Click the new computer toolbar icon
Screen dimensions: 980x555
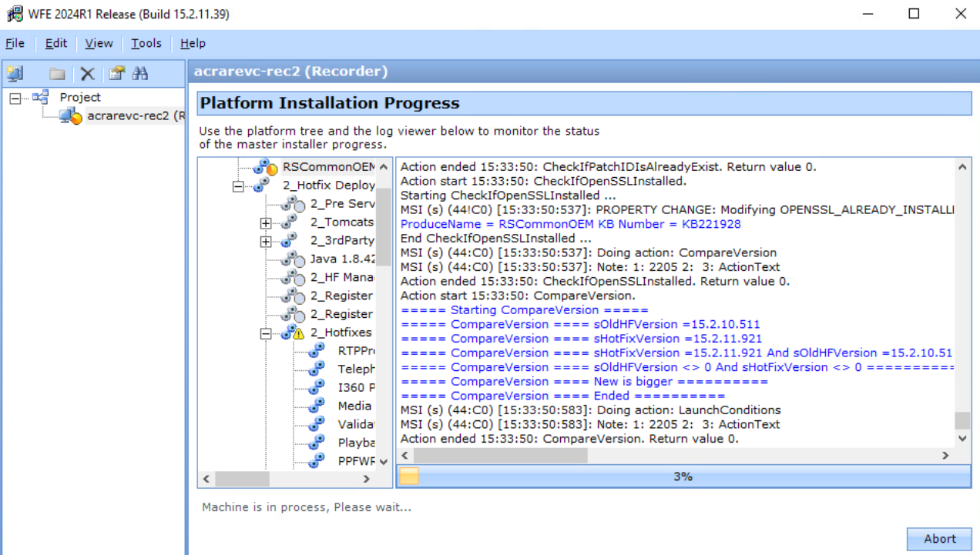[15, 73]
